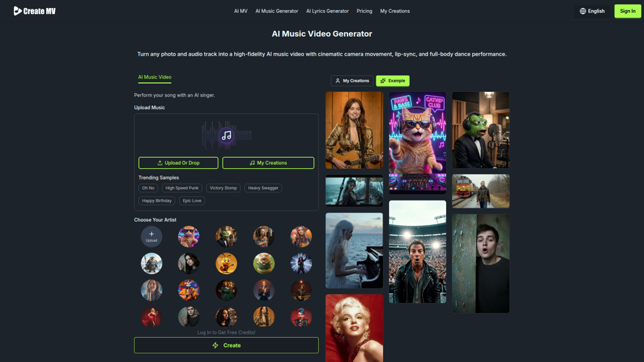The image size is (644, 362).
Task: Choose the woman in gold jacket artist
Action: tap(264, 317)
